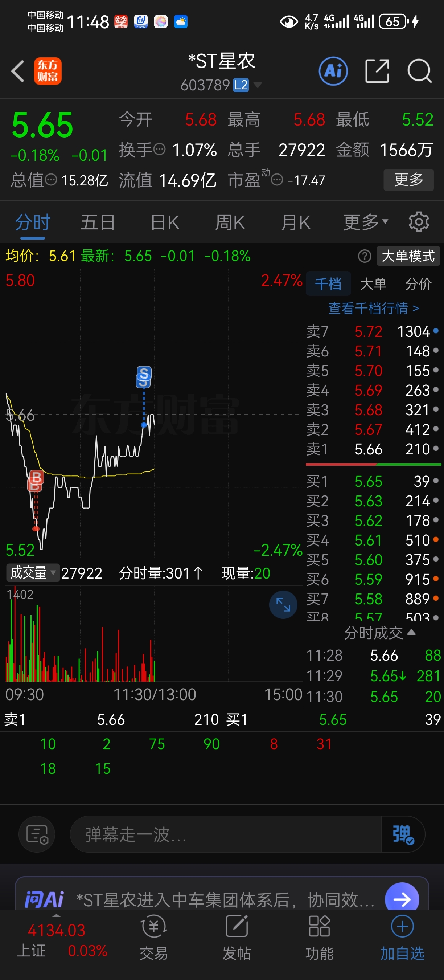444x980 pixels.
Task: Tap the 问Ai arrow send button
Action: pos(402,899)
